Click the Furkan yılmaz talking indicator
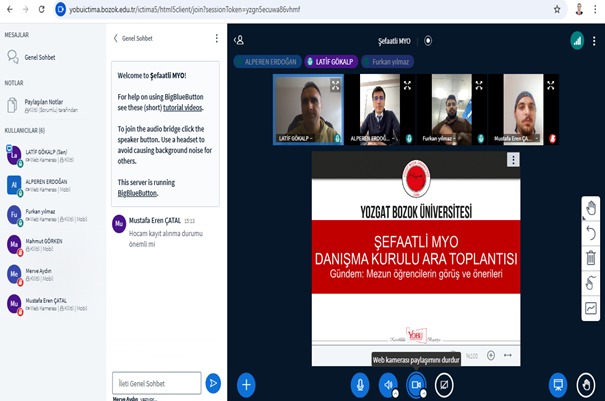 point(387,62)
